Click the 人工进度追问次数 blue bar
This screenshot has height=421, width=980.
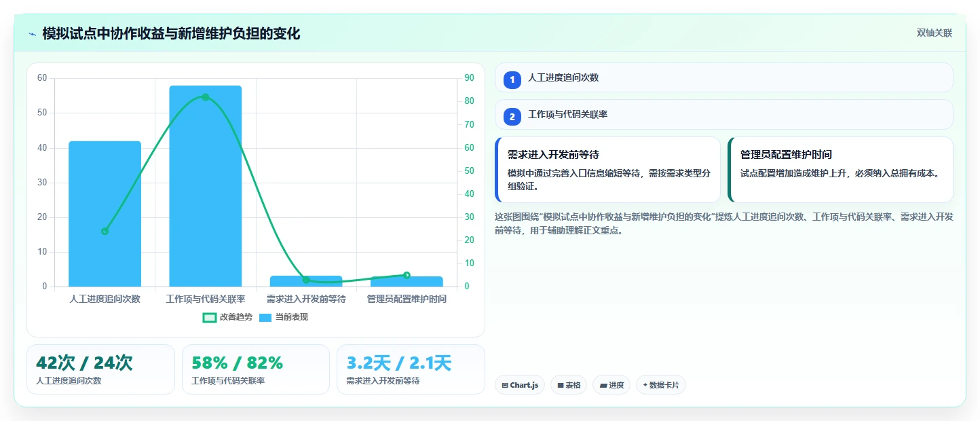coord(105,214)
